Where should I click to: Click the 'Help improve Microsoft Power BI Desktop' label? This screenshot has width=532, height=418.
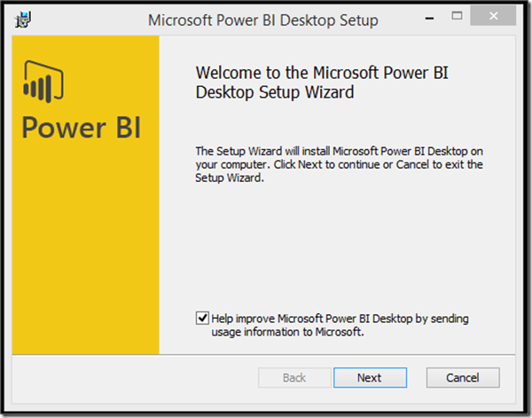pyautogui.click(x=340, y=318)
